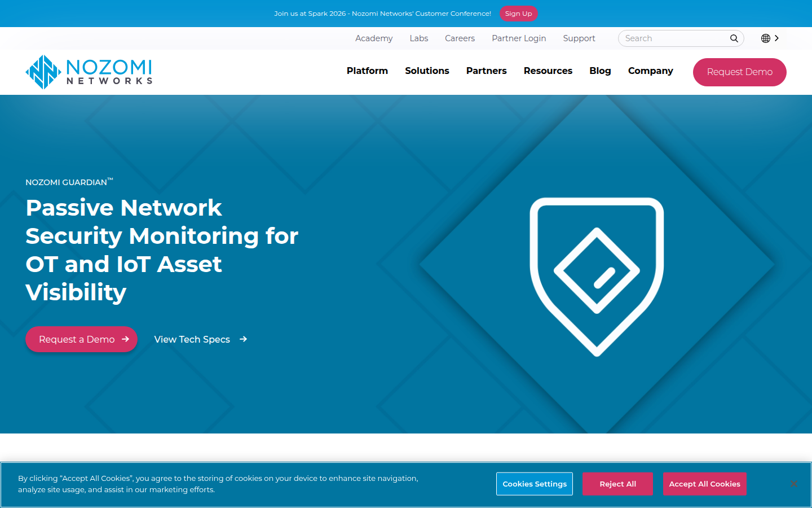The height and width of the screenshot is (508, 812).
Task: Click the large Guardian shield graphic
Action: [x=597, y=277]
